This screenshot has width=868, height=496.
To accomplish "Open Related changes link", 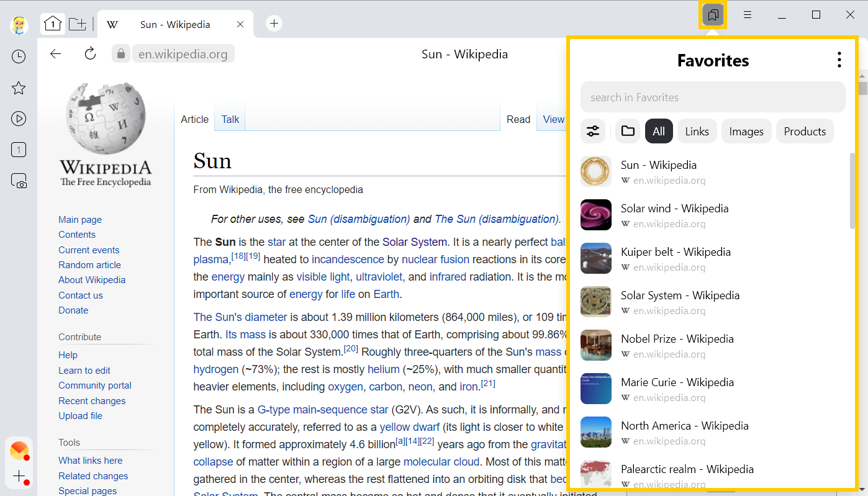I will tap(93, 476).
